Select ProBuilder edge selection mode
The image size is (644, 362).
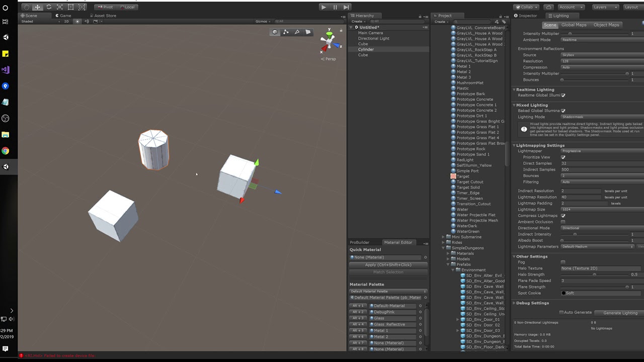click(297, 32)
